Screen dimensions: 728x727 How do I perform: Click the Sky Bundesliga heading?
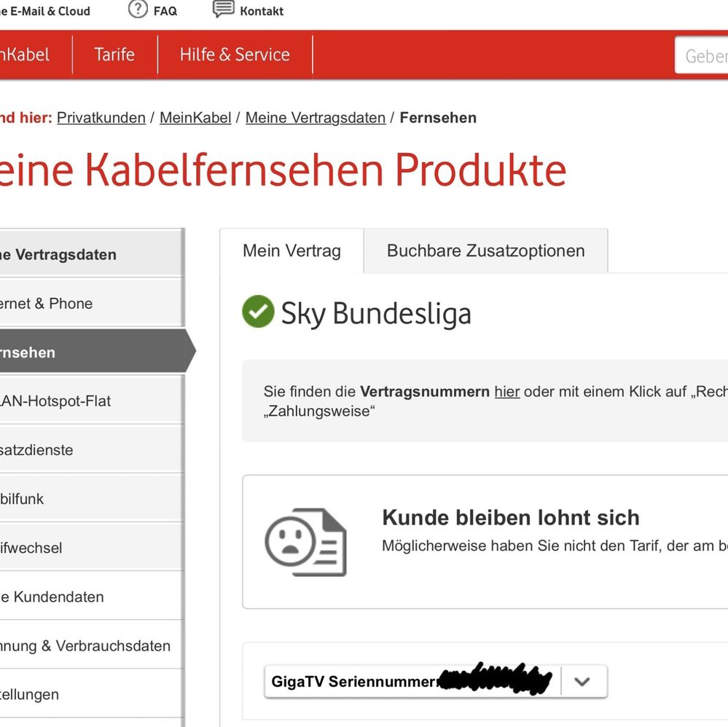click(x=376, y=313)
